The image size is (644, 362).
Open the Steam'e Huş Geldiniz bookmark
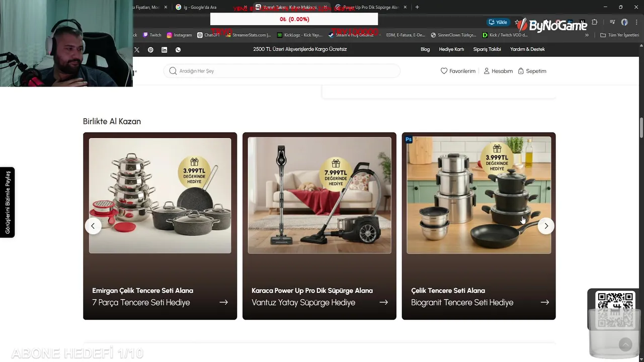[x=351, y=35]
